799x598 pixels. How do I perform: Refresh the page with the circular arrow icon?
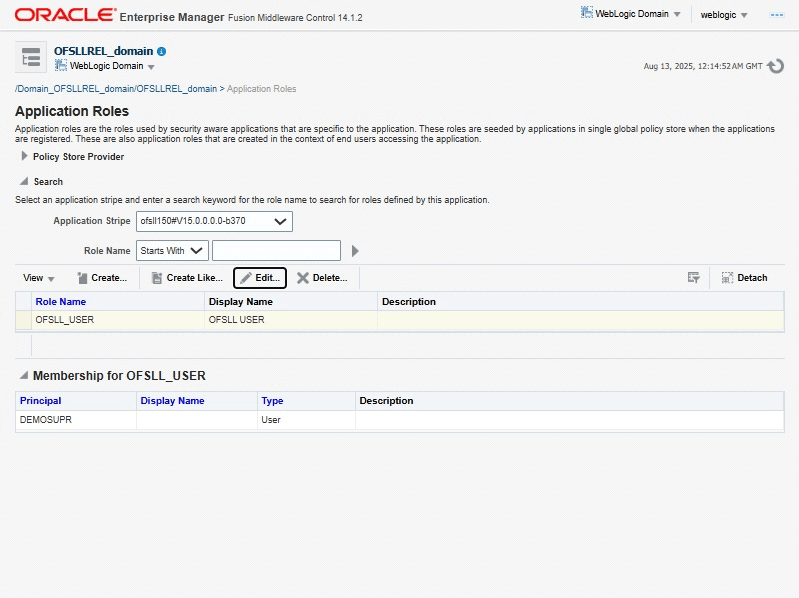776,66
